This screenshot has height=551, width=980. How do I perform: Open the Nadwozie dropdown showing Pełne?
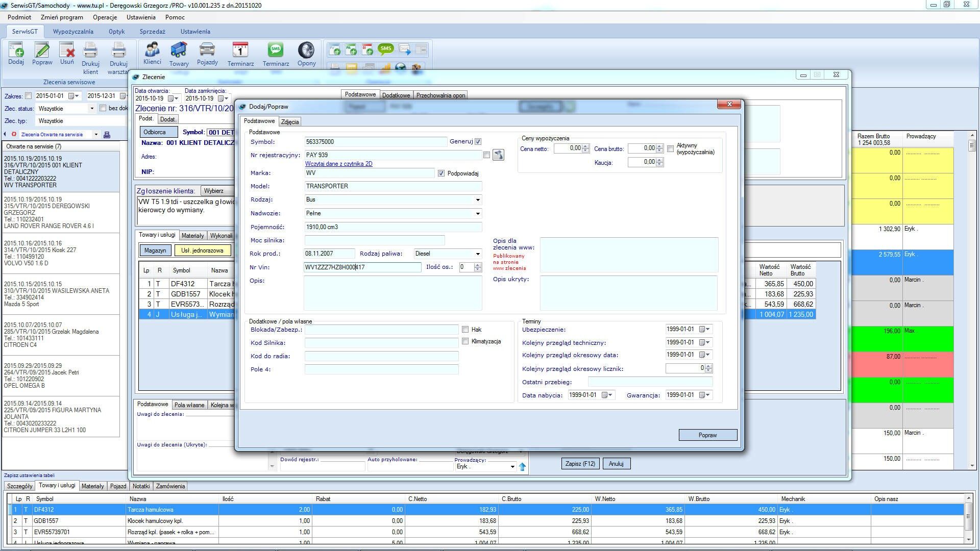click(478, 214)
